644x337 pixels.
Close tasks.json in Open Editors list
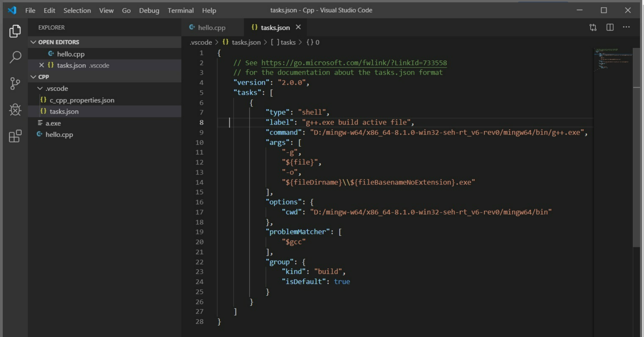coord(42,65)
